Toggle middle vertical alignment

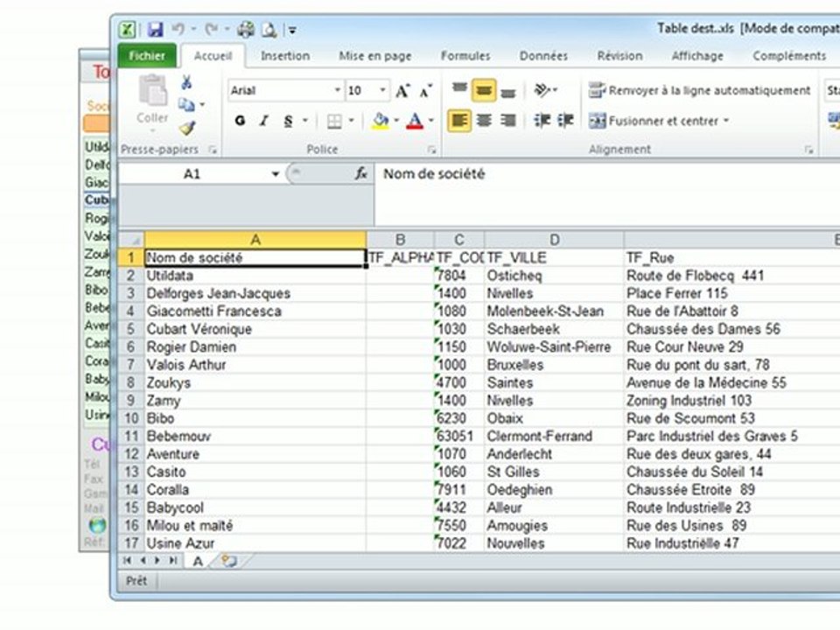coord(484,90)
